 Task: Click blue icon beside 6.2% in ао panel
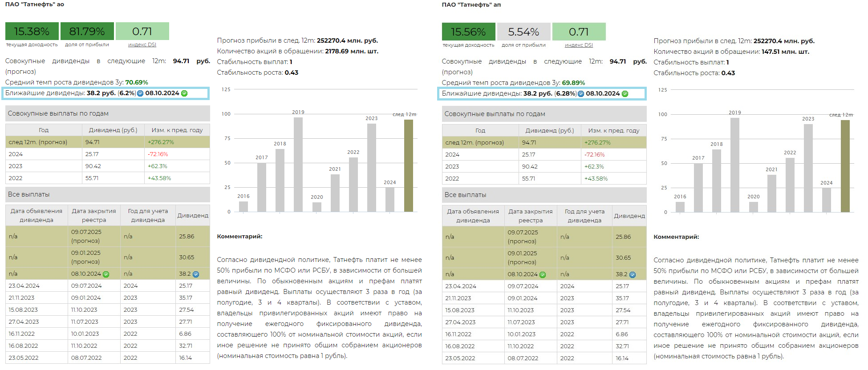140,93
